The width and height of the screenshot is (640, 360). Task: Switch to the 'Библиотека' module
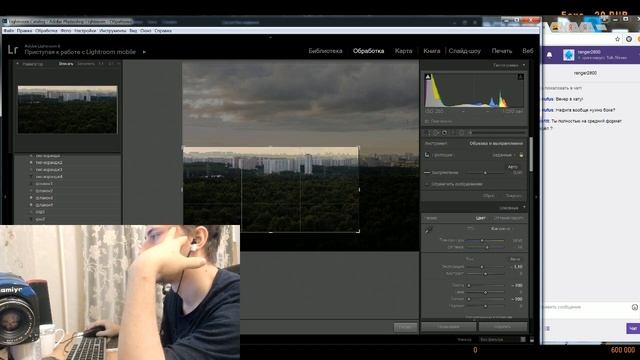click(325, 51)
